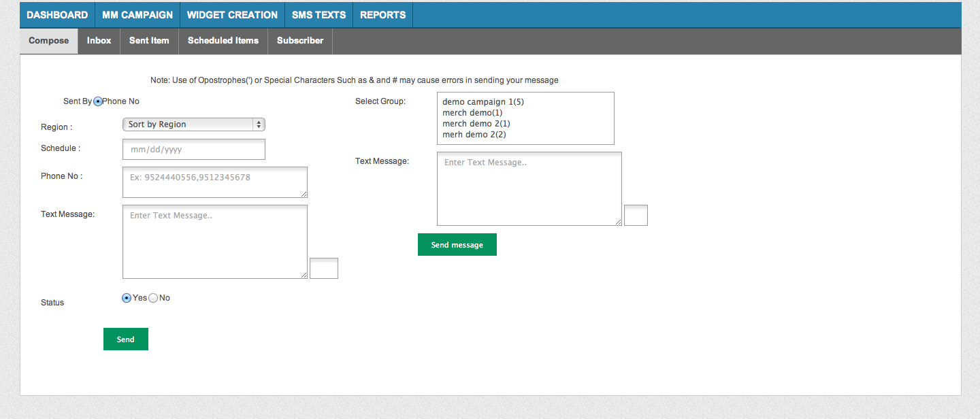Click the Schedule date field
The width and height of the screenshot is (980, 419).
(x=194, y=150)
